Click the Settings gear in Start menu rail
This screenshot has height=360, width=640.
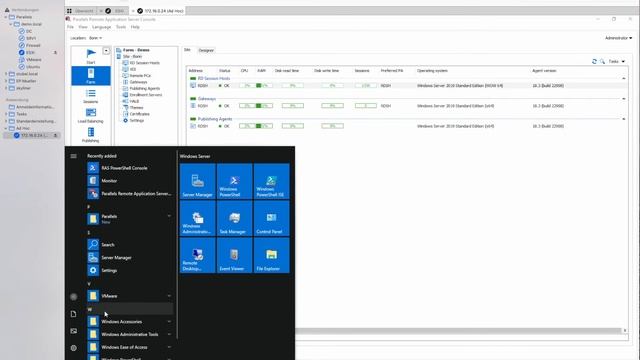(73, 348)
